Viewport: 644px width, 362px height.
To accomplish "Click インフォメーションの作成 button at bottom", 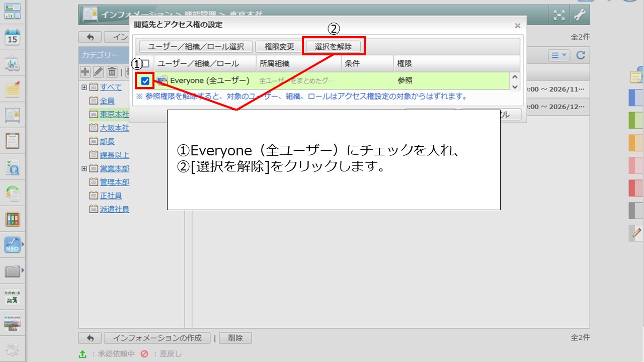I will (x=157, y=338).
